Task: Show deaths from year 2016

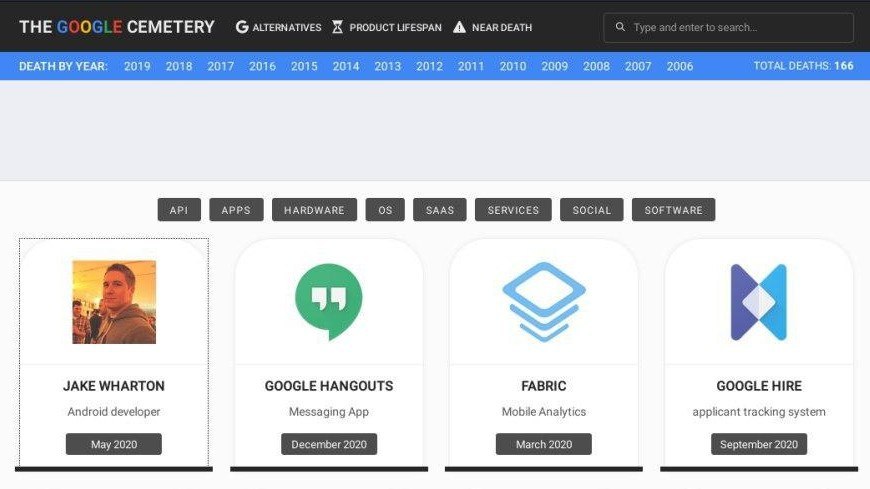Action: click(262, 66)
